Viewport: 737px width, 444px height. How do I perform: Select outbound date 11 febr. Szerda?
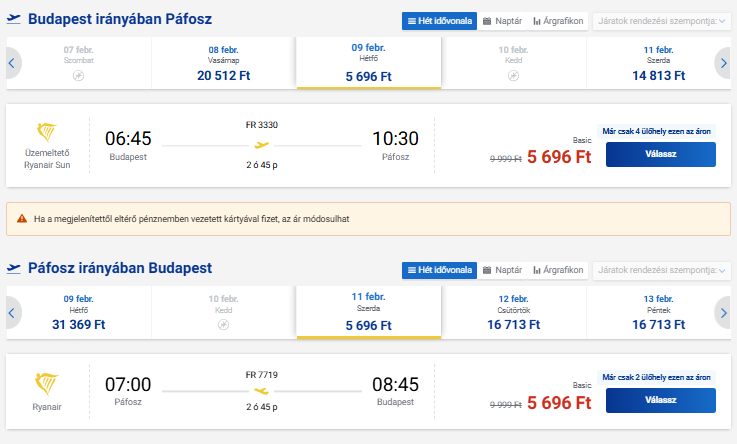click(x=659, y=63)
